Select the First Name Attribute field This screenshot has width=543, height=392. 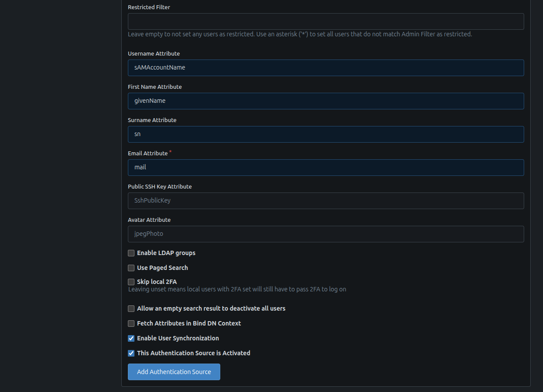(x=326, y=101)
